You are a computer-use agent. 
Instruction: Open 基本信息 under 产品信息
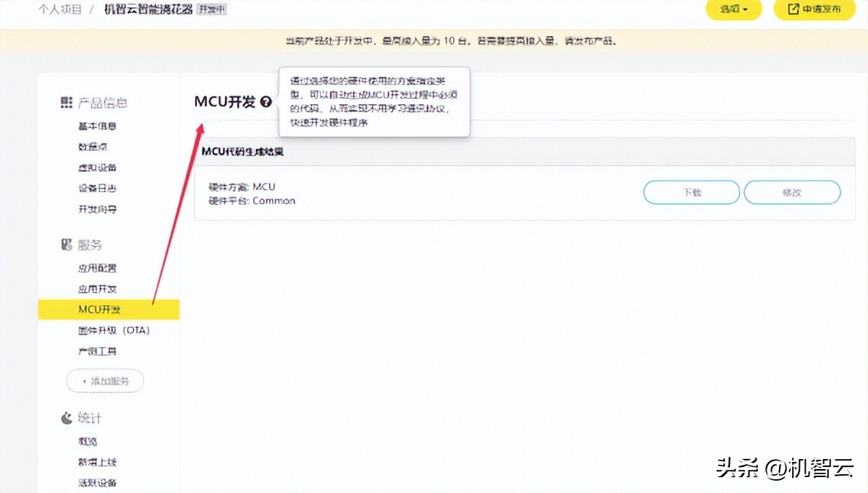[x=96, y=124]
